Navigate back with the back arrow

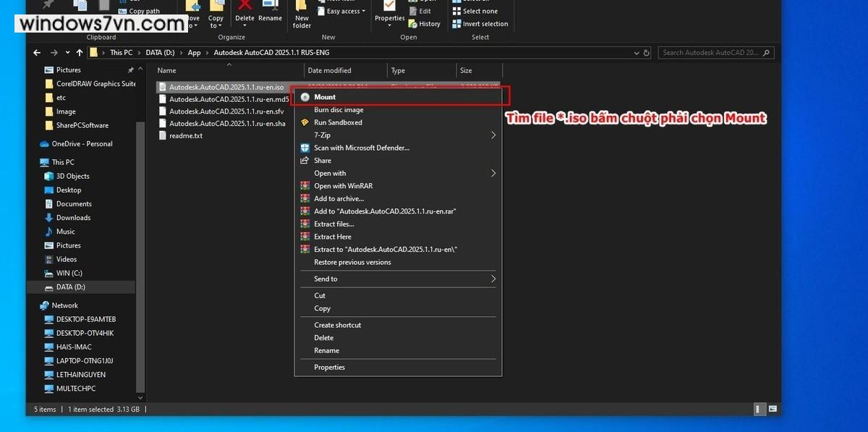tap(38, 53)
